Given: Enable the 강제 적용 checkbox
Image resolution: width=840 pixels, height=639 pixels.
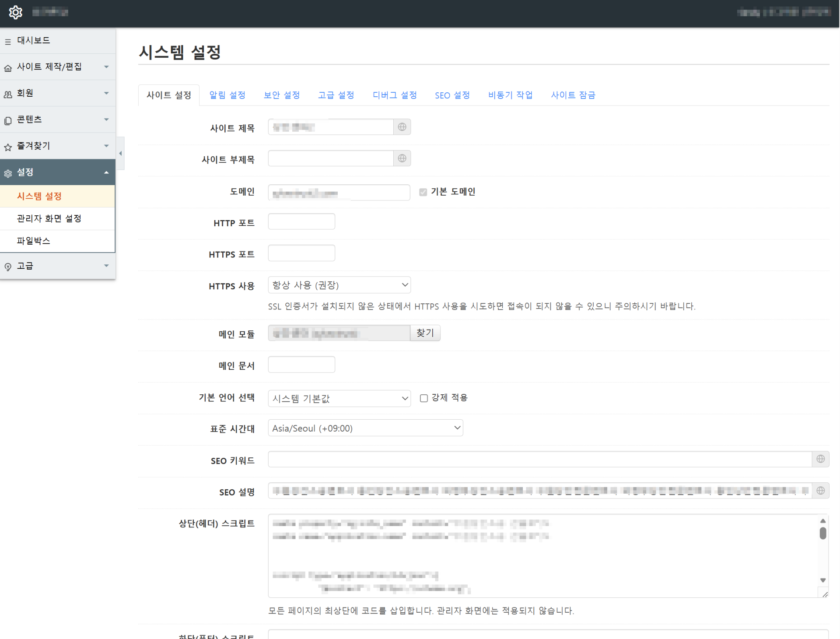Looking at the screenshot, I should [423, 398].
